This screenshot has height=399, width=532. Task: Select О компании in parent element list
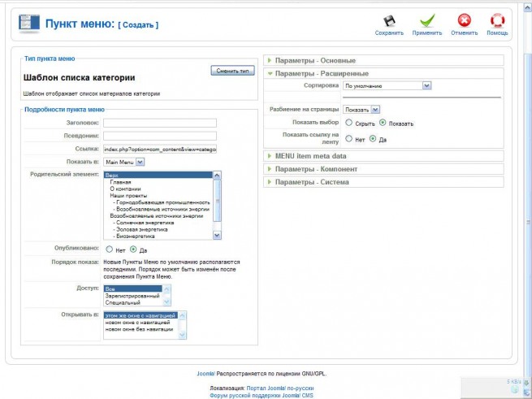coord(125,189)
